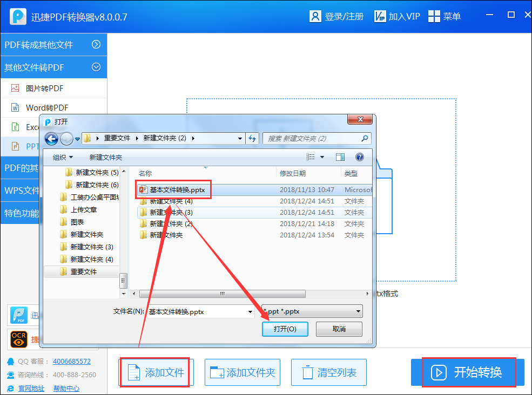Click the back arrow in Open dialog
The image size is (532, 395).
coord(51,138)
